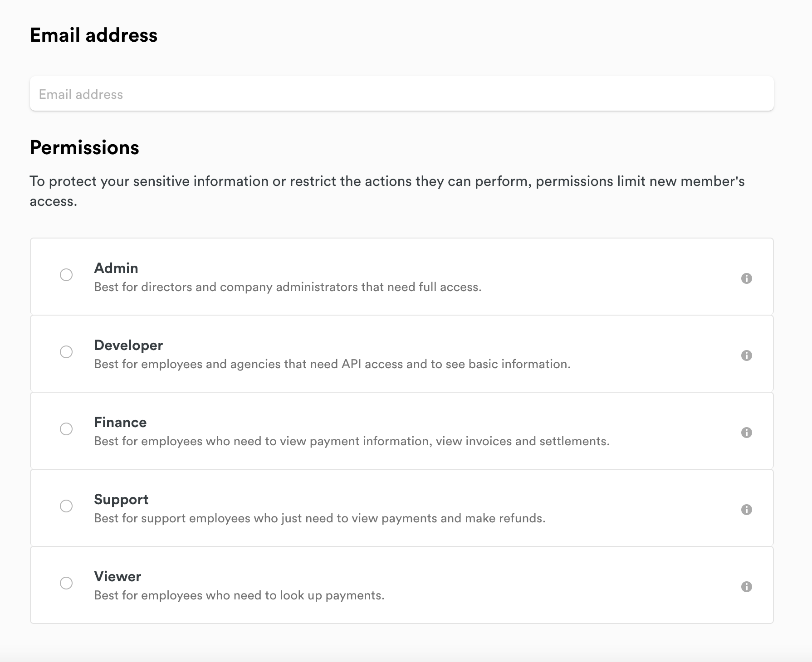The height and width of the screenshot is (662, 812).
Task: Click the Admin role title
Action: pos(116,268)
